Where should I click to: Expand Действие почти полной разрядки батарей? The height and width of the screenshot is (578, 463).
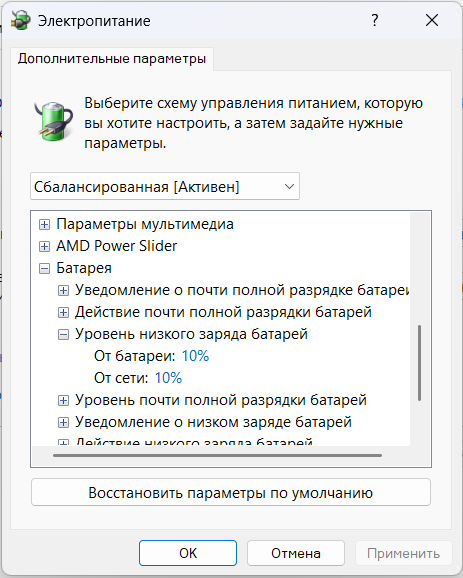coord(63,313)
